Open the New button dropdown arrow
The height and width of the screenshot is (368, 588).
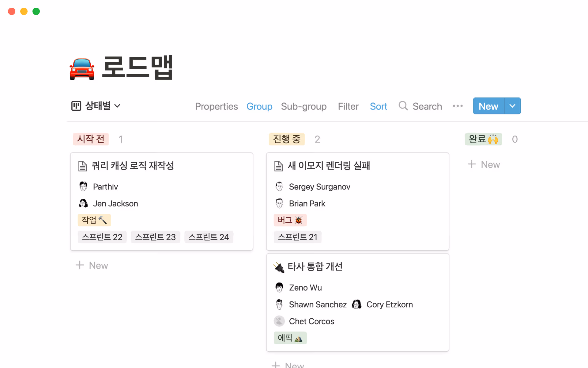click(512, 106)
